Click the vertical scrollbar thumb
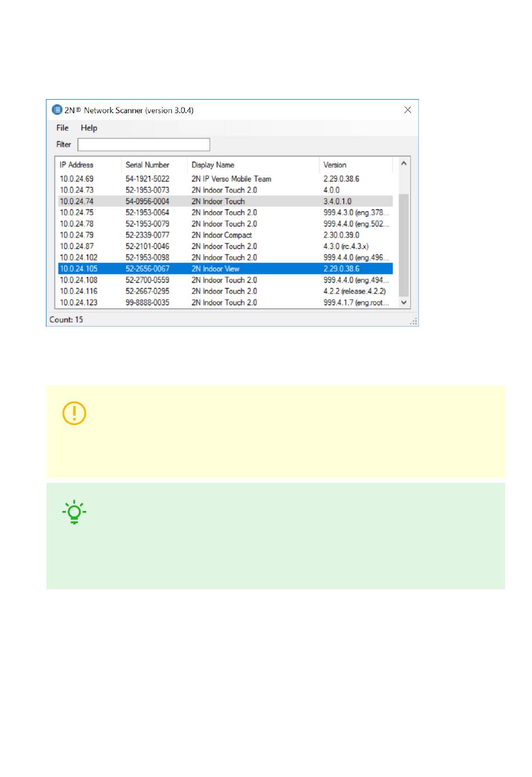 404,245
